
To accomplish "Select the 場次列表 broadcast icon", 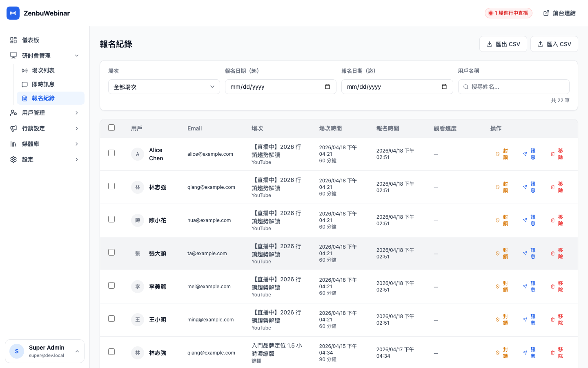I will coord(24,70).
